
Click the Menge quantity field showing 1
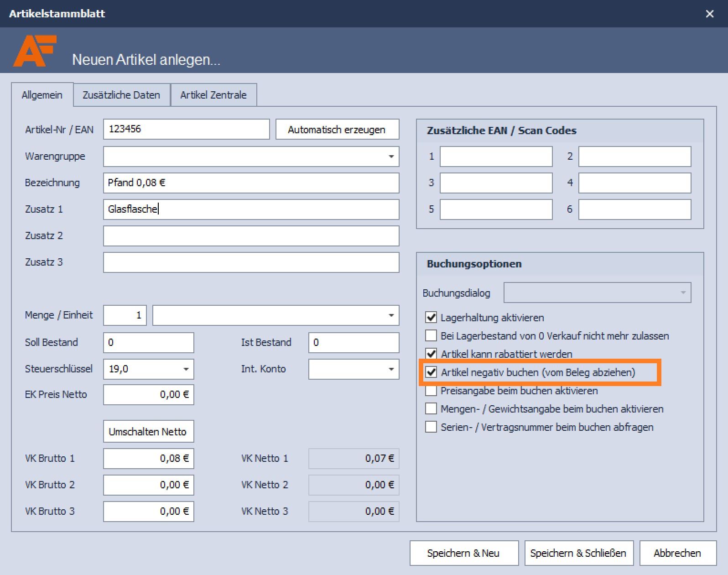[125, 315]
